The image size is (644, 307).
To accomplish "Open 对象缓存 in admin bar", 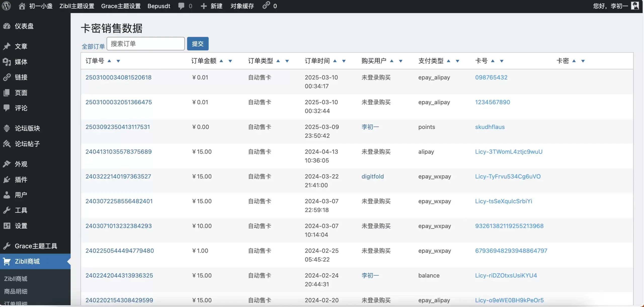I will [x=242, y=6].
